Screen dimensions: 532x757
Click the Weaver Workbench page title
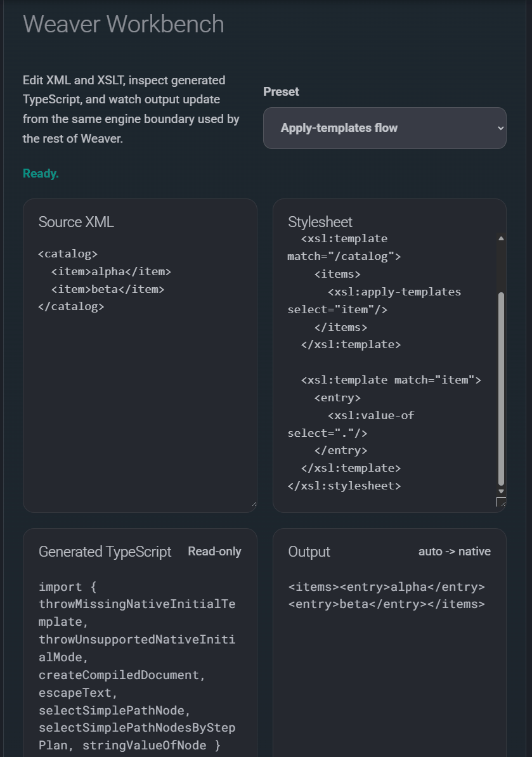pos(124,24)
